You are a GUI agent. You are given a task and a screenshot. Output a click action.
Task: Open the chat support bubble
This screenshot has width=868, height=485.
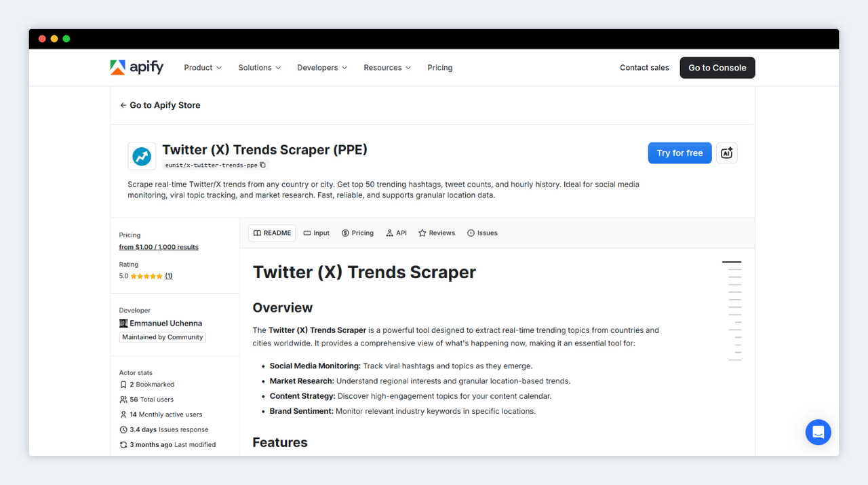818,432
